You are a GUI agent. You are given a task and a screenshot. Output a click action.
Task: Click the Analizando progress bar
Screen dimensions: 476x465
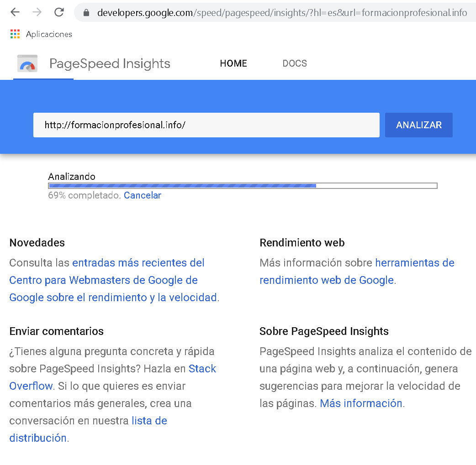coord(243,186)
